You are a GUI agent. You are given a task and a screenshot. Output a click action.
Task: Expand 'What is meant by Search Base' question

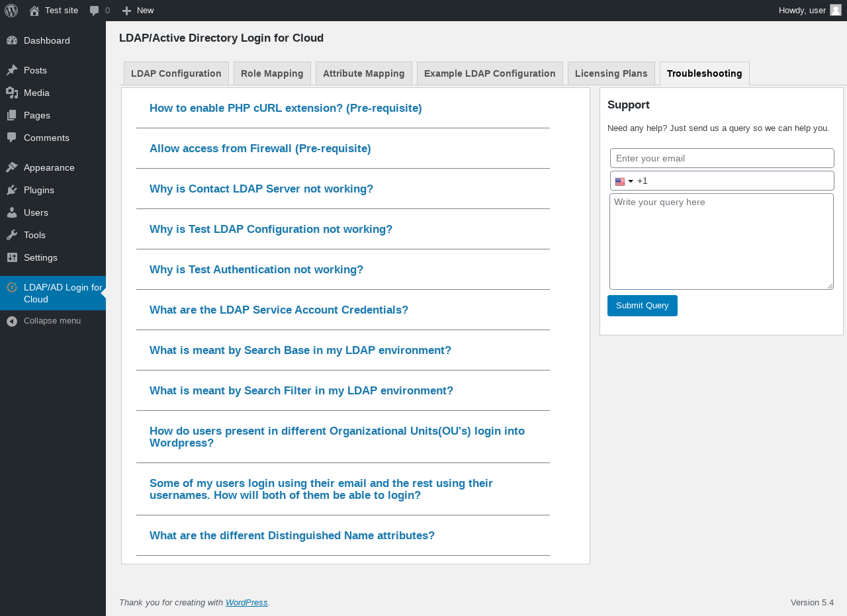[x=300, y=350]
